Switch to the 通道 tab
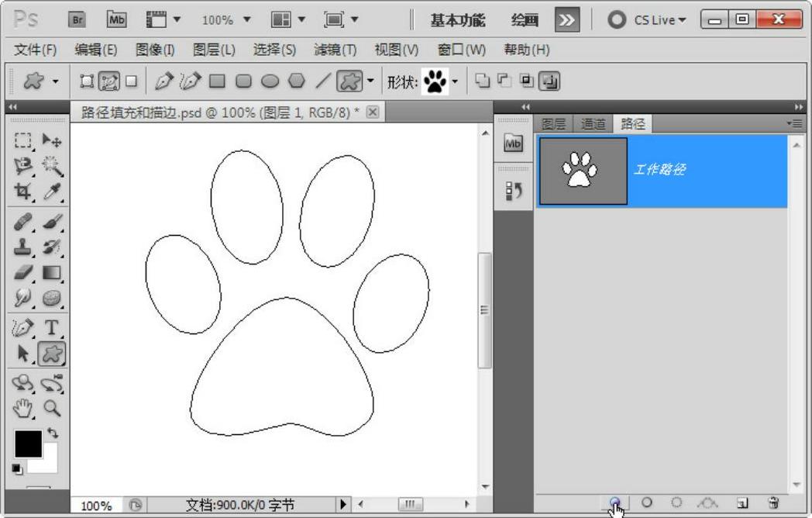Image resolution: width=812 pixels, height=518 pixels. (593, 123)
